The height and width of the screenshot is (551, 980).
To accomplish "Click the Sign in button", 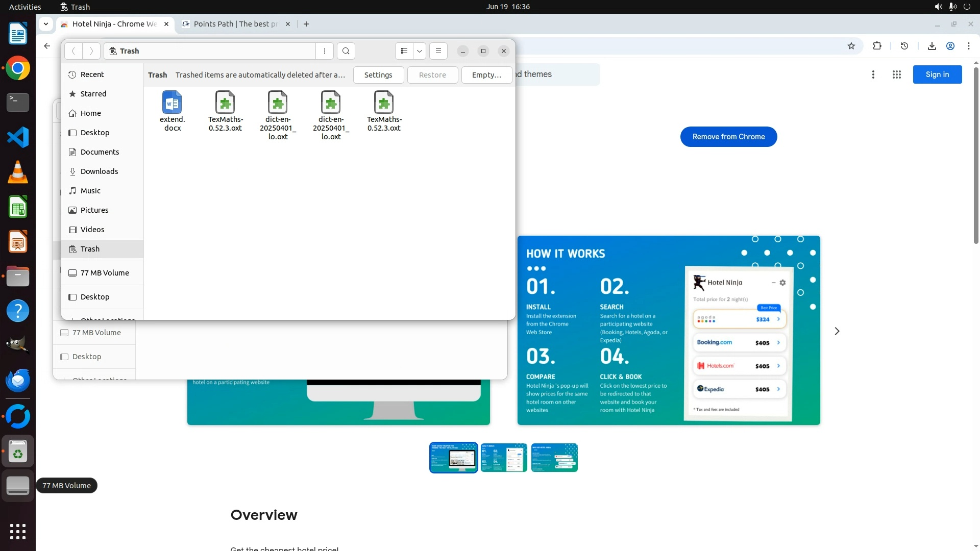I will [x=937, y=74].
